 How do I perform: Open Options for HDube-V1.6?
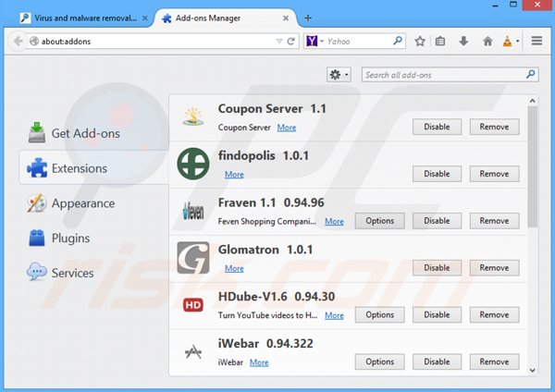pos(380,315)
